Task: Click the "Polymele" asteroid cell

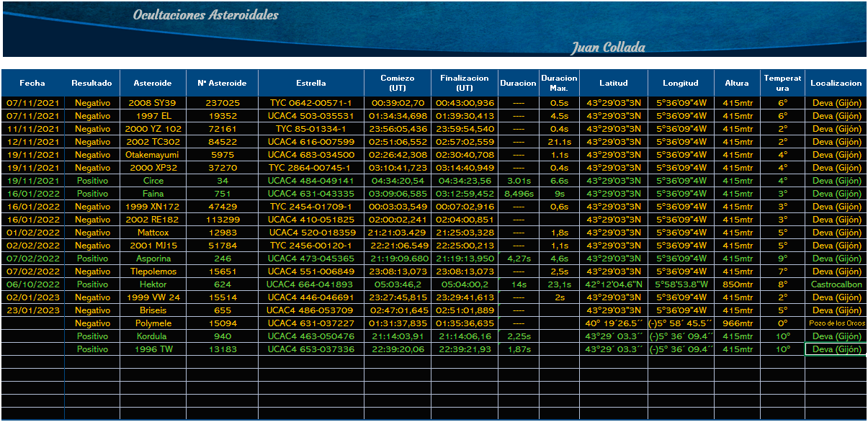Action: [x=153, y=323]
